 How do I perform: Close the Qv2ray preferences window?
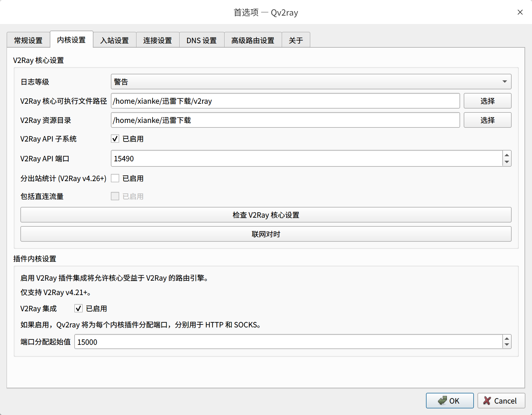520,12
